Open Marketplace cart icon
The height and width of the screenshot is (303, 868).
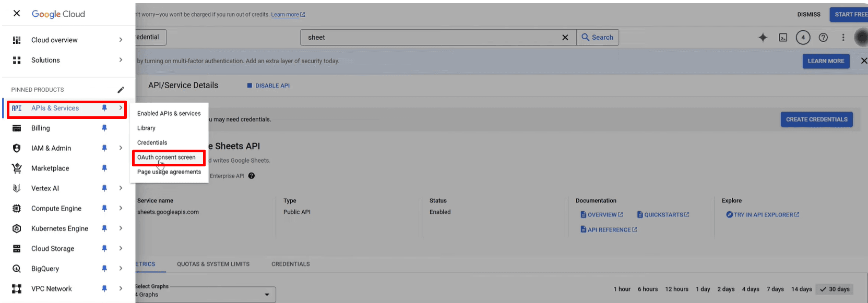point(17,168)
